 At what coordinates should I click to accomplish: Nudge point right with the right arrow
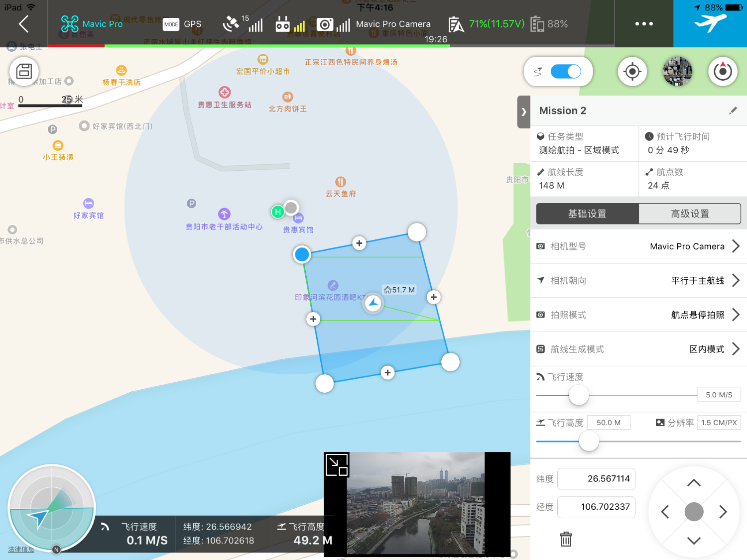pyautogui.click(x=723, y=512)
